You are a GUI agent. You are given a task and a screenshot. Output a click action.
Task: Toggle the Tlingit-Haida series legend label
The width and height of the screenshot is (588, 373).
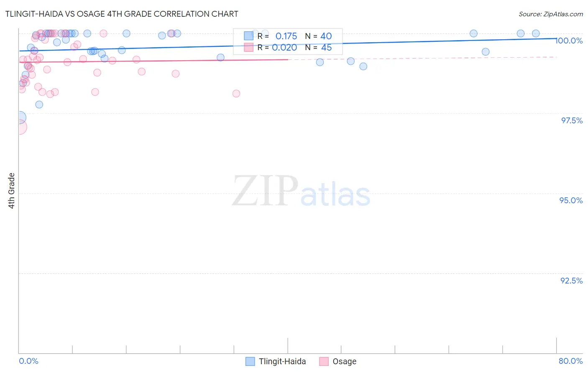point(282,361)
